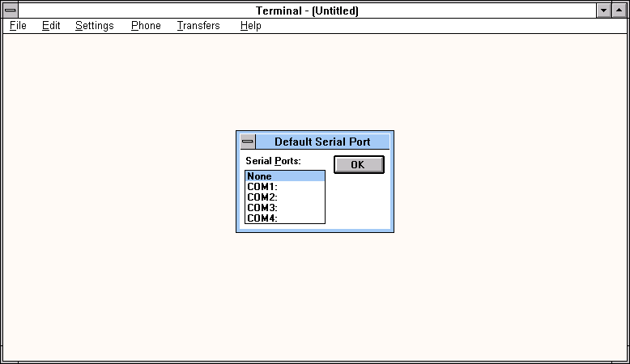
Task: Open the Settings menu
Action: tap(95, 26)
